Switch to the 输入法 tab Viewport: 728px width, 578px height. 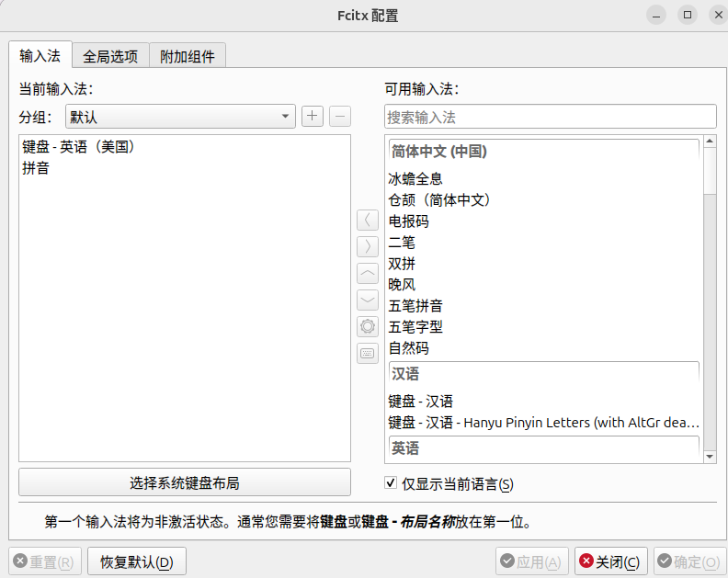(40, 56)
